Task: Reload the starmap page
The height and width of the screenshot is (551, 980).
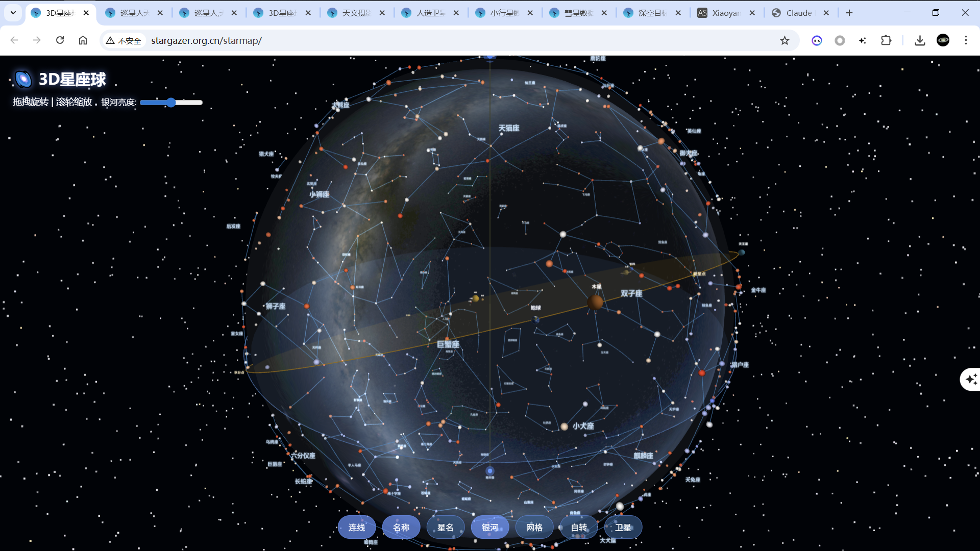Action: point(60,40)
